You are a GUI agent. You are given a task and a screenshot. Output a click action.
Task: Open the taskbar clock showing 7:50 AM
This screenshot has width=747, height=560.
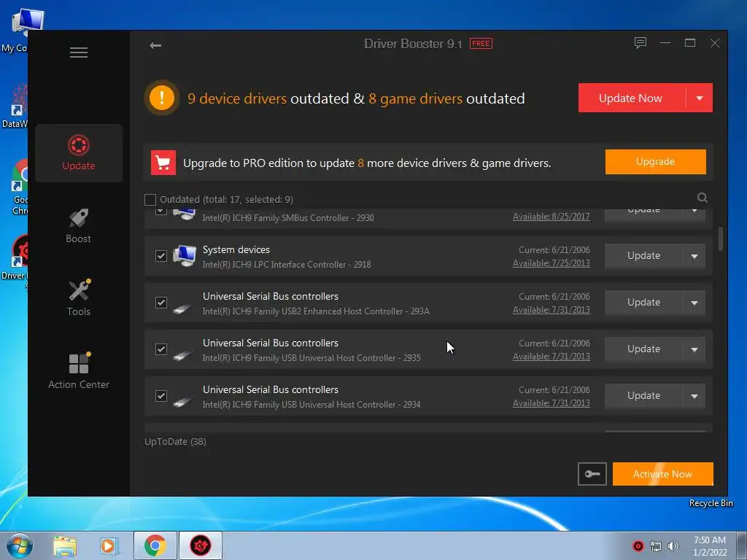710,545
